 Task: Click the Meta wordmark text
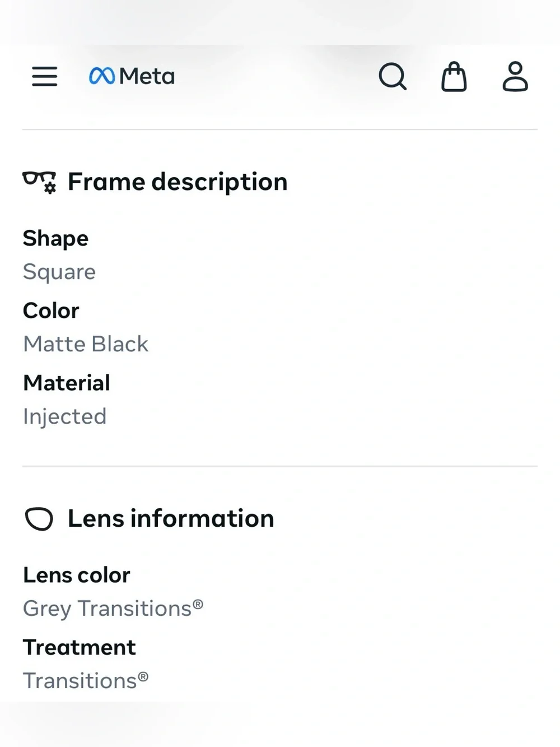147,76
